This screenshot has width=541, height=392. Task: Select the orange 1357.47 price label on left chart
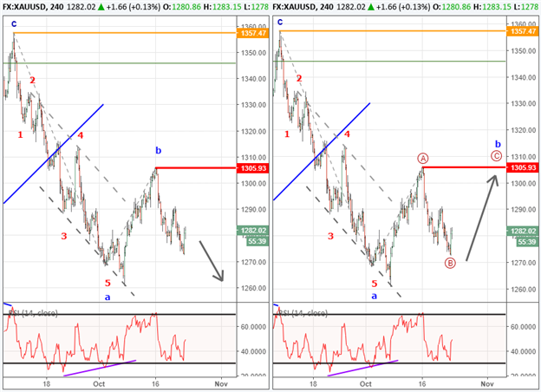(253, 33)
